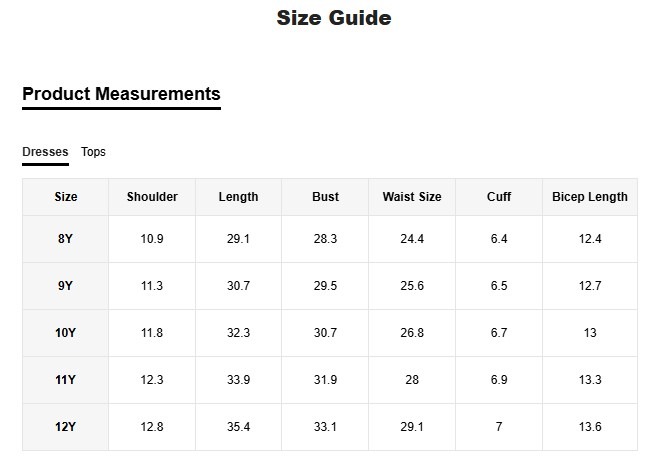The height and width of the screenshot is (459, 664).
Task: Click the 11Y waist size value 28
Action: [412, 380]
